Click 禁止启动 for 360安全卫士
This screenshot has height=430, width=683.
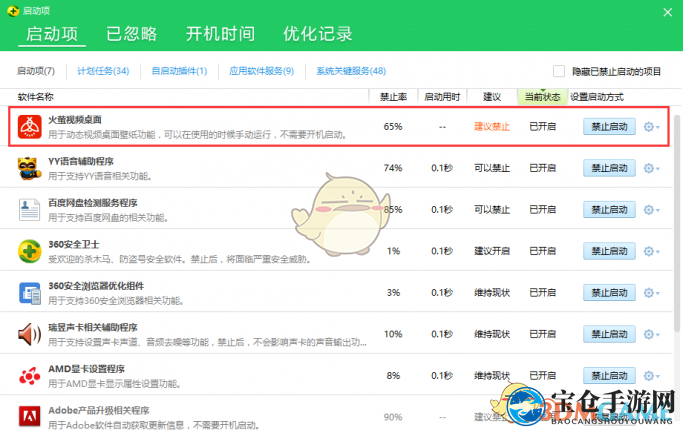(x=609, y=251)
